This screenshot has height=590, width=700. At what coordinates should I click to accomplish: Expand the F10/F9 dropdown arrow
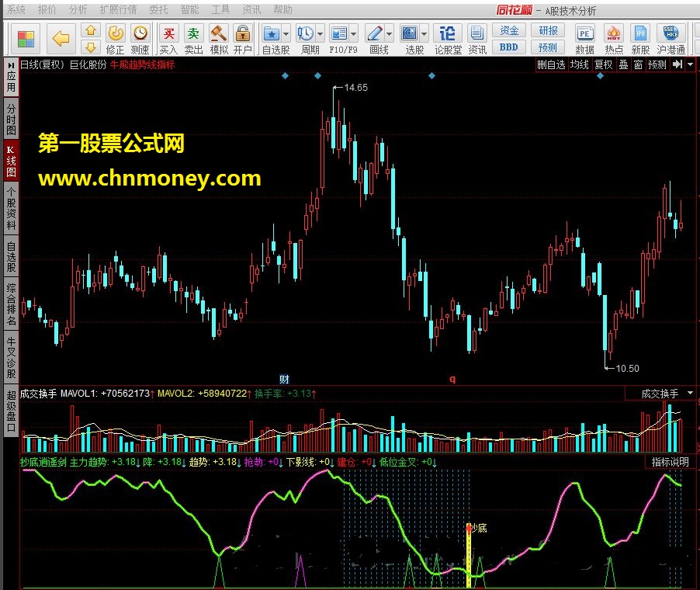tap(354, 33)
